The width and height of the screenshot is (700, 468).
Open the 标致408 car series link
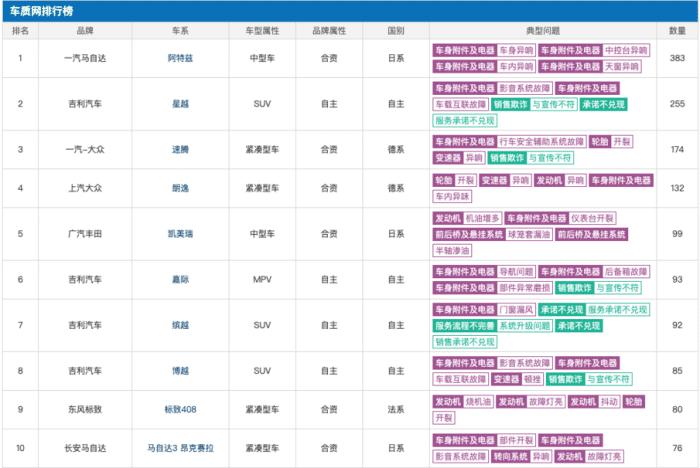coord(180,409)
